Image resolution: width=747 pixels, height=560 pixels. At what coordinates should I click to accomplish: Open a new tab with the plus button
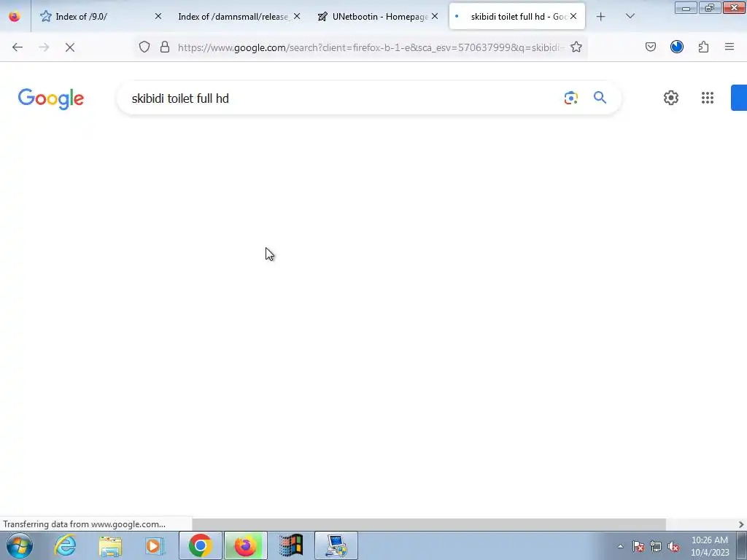pyautogui.click(x=601, y=17)
